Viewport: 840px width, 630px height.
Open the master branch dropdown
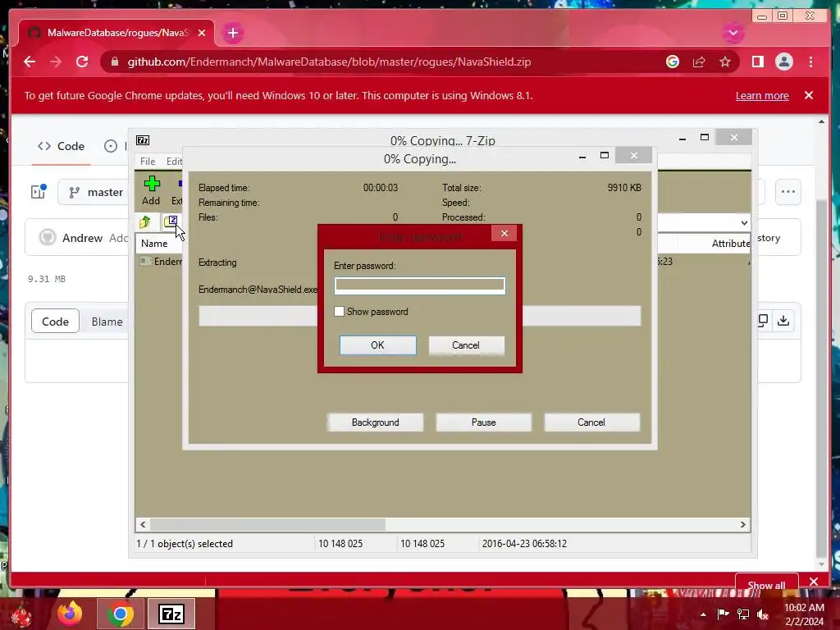coord(94,192)
